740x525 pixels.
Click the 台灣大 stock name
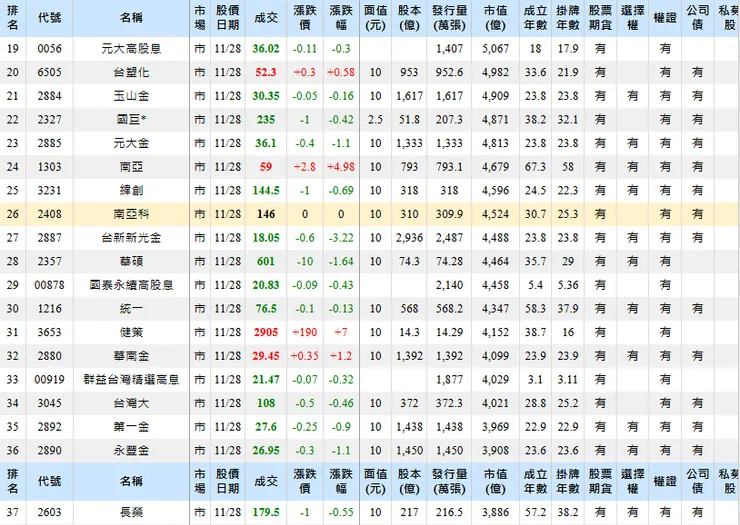click(x=131, y=403)
